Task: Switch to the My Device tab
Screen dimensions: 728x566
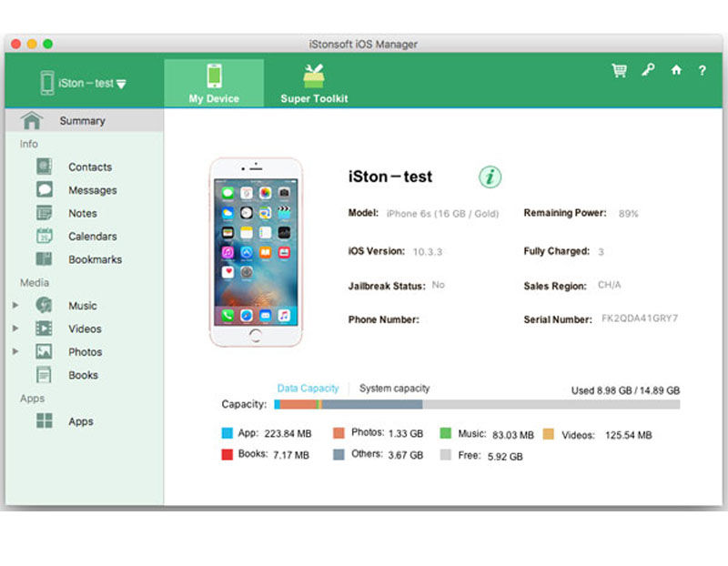Action: [x=214, y=83]
